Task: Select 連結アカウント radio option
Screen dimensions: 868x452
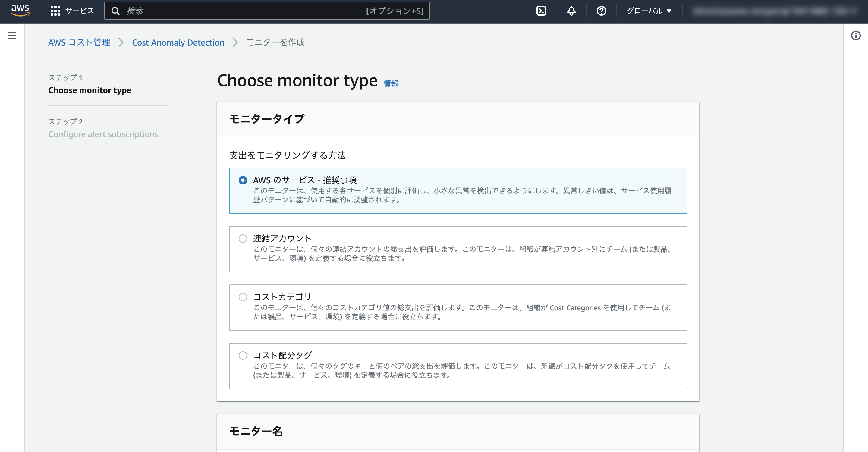Action: click(243, 238)
